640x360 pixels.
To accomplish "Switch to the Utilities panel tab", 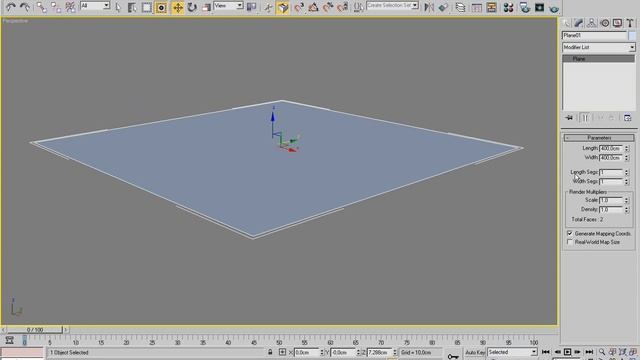I will [630, 23].
